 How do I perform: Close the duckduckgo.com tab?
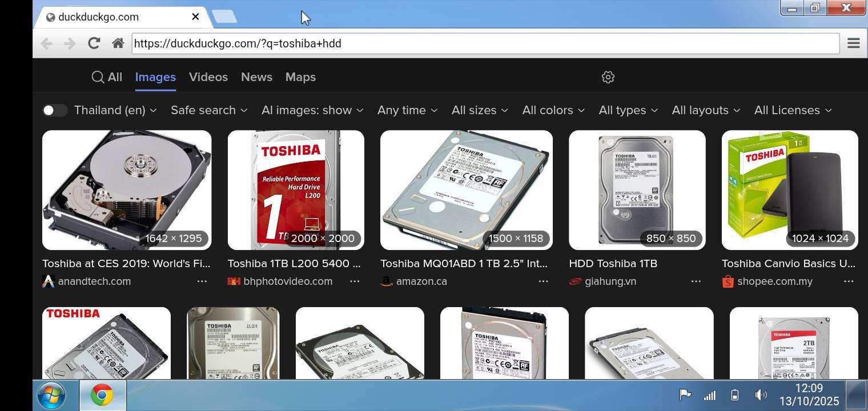pos(195,17)
